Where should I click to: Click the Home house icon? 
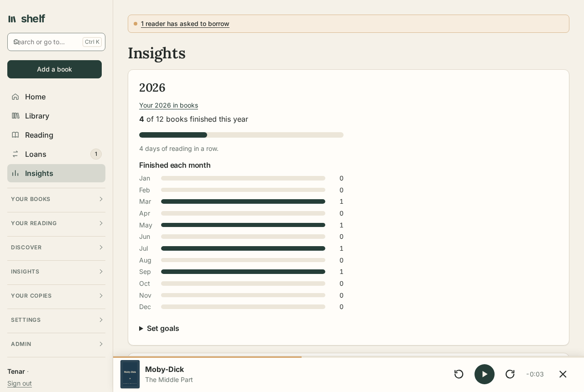[x=16, y=97]
